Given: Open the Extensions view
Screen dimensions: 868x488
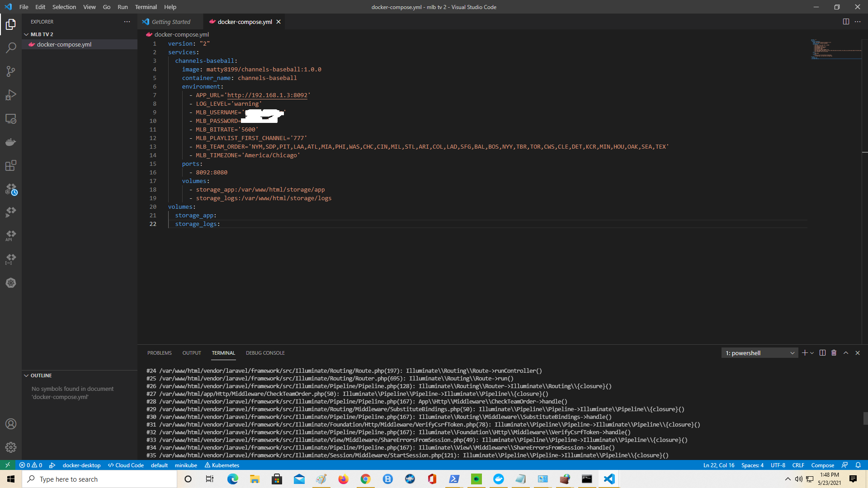Looking at the screenshot, I should click(11, 166).
